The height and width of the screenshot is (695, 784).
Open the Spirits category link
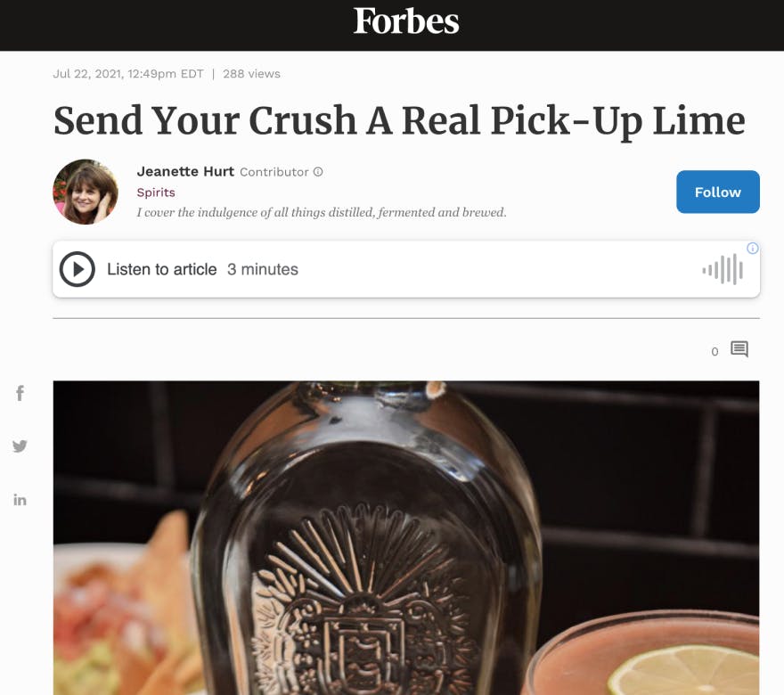[x=156, y=192]
